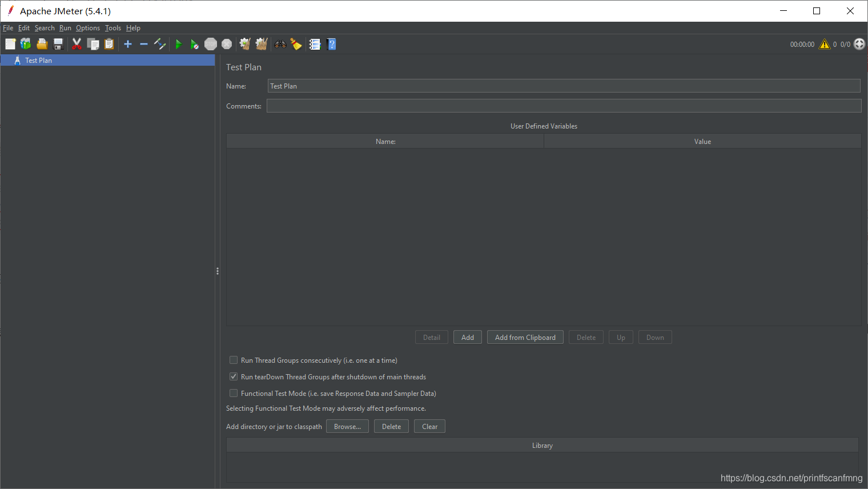The height and width of the screenshot is (489, 868).
Task: Click the Up button below variables table
Action: [621, 337]
